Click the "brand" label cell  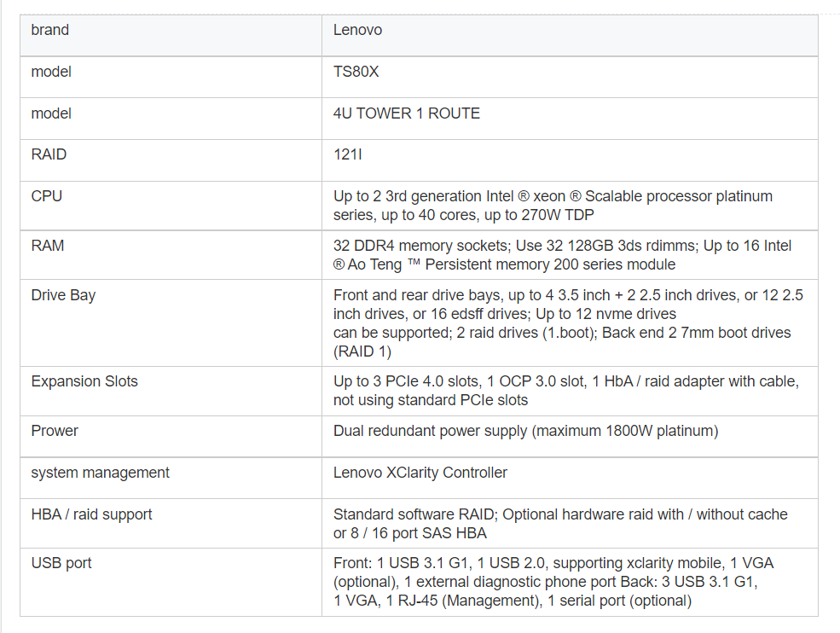click(50, 31)
